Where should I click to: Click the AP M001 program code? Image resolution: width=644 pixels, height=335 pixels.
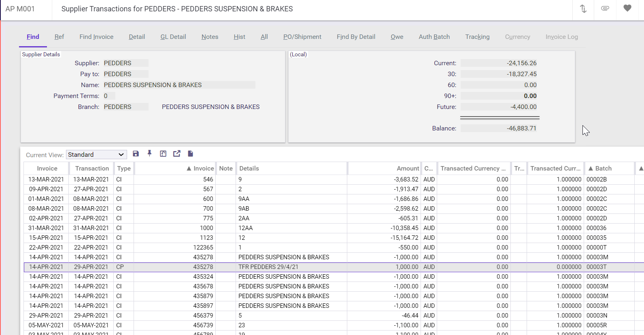point(20,9)
